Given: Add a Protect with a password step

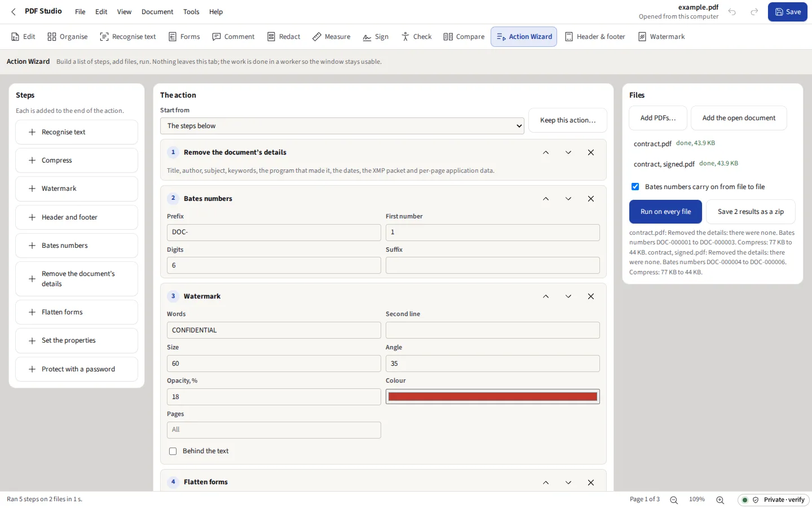Looking at the screenshot, I should click(x=77, y=369).
